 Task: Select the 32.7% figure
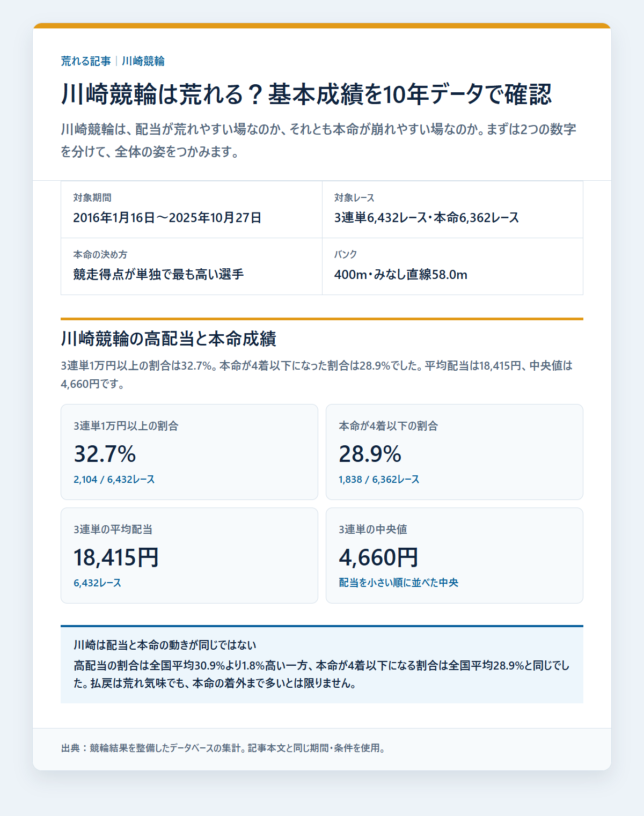tap(105, 454)
